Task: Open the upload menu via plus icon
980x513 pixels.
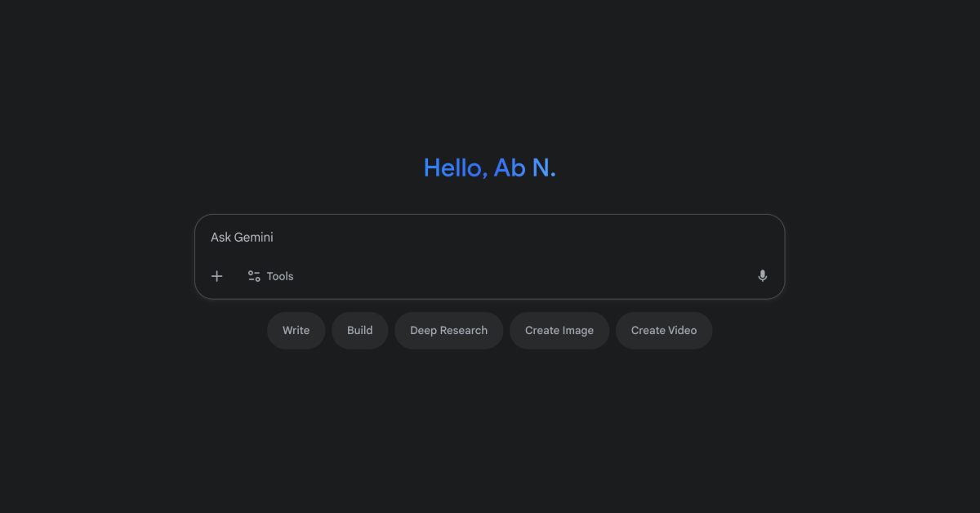Action: [x=216, y=276]
